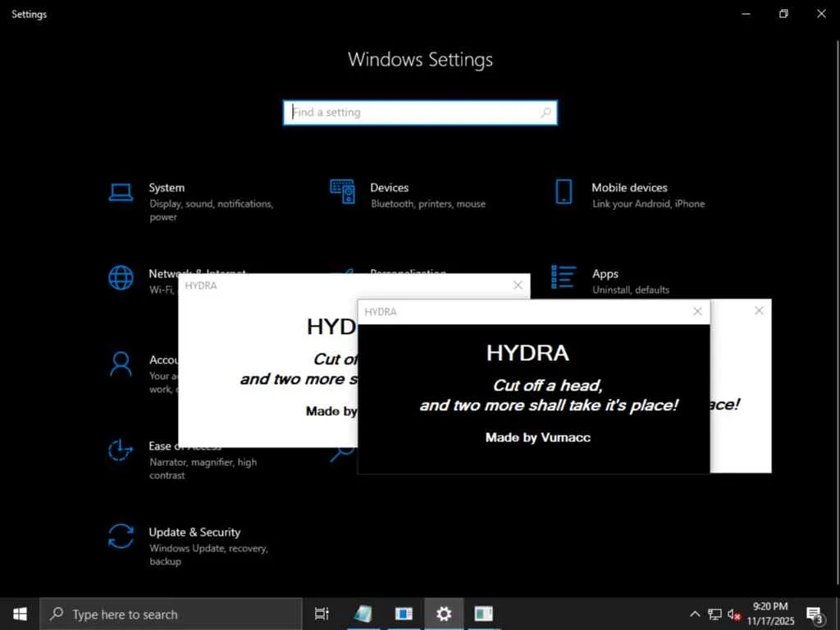Viewport: 840px width, 630px height.
Task: Open the blue window app on taskbar
Action: 404,614
